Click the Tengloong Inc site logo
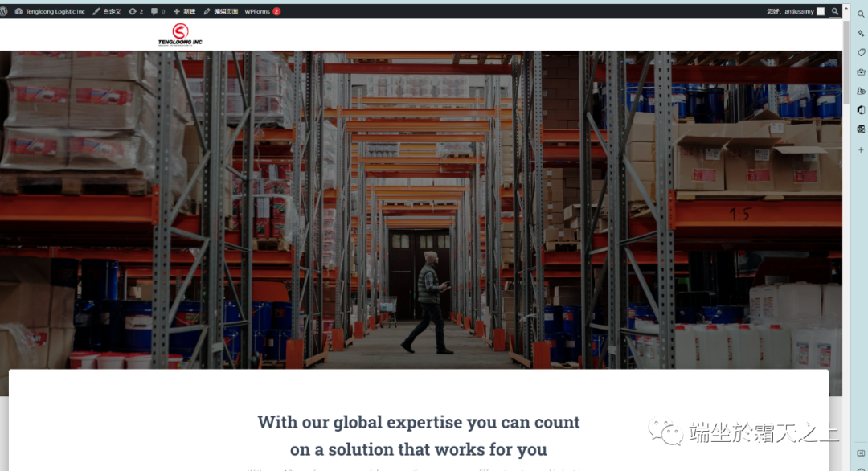868x471 pixels. [x=180, y=35]
